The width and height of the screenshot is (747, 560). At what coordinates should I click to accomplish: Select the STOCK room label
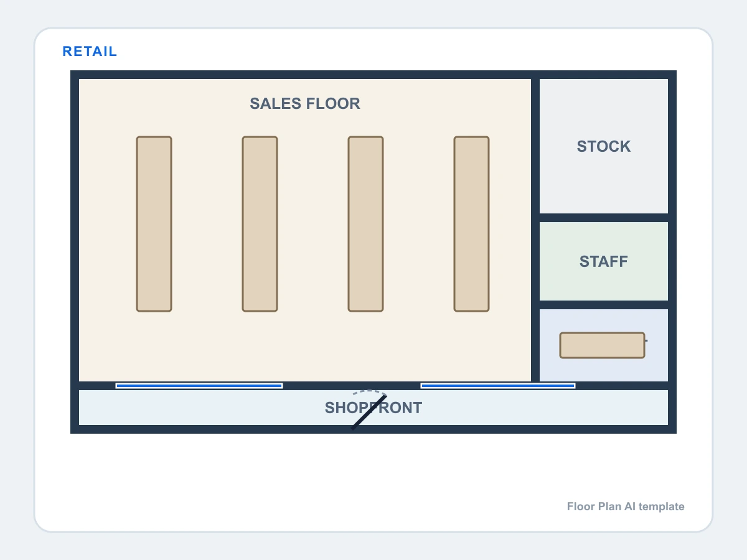[604, 146]
